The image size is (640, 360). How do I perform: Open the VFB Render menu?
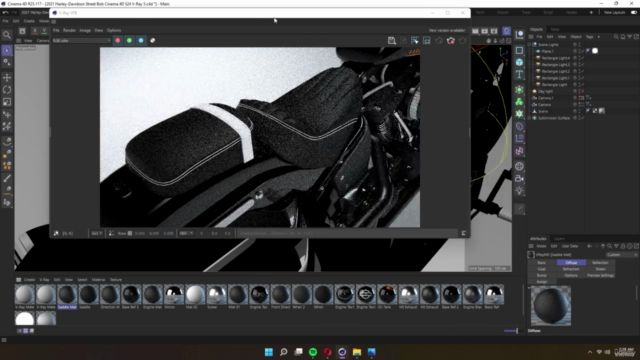tap(69, 30)
